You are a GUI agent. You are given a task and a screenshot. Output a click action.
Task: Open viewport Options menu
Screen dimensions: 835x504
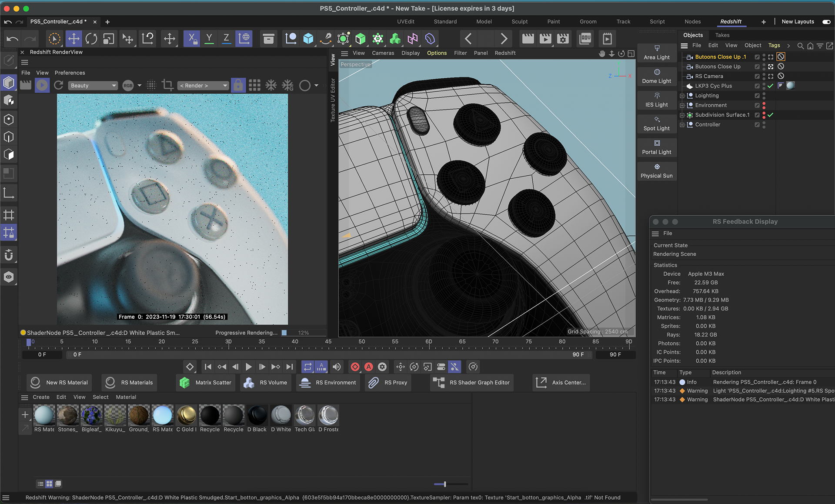point(437,53)
